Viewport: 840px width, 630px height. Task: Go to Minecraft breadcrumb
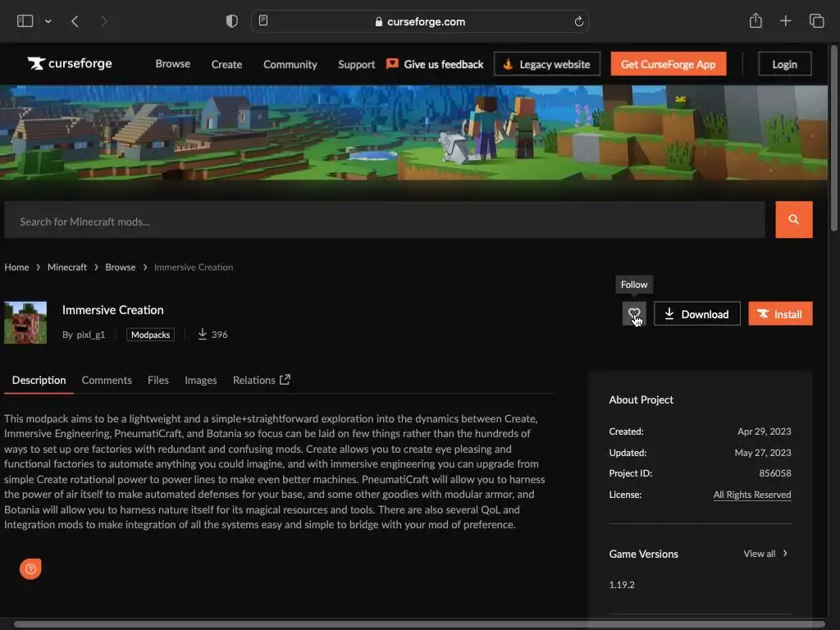[x=67, y=267]
